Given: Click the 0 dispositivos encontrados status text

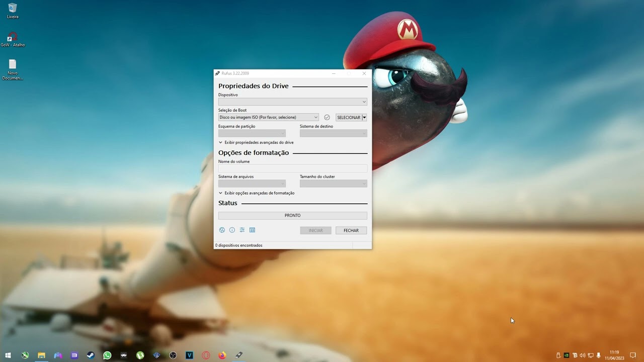Looking at the screenshot, I should click(239, 245).
